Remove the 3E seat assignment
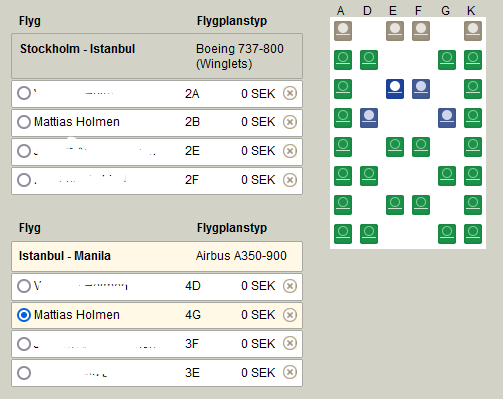 click(x=290, y=372)
